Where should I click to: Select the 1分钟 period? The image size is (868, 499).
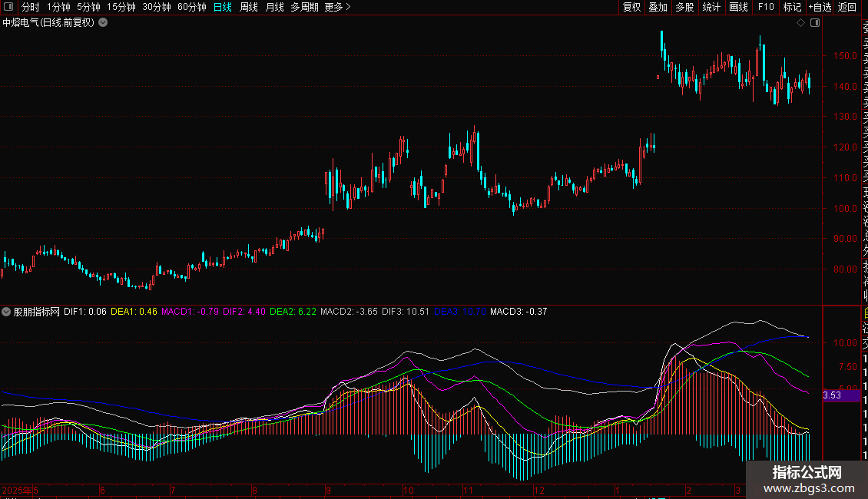(x=58, y=7)
